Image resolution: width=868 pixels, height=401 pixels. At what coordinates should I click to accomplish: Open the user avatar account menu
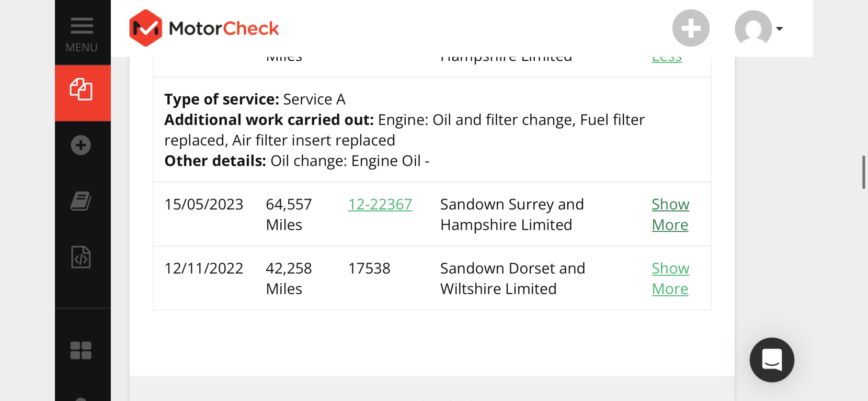click(753, 28)
